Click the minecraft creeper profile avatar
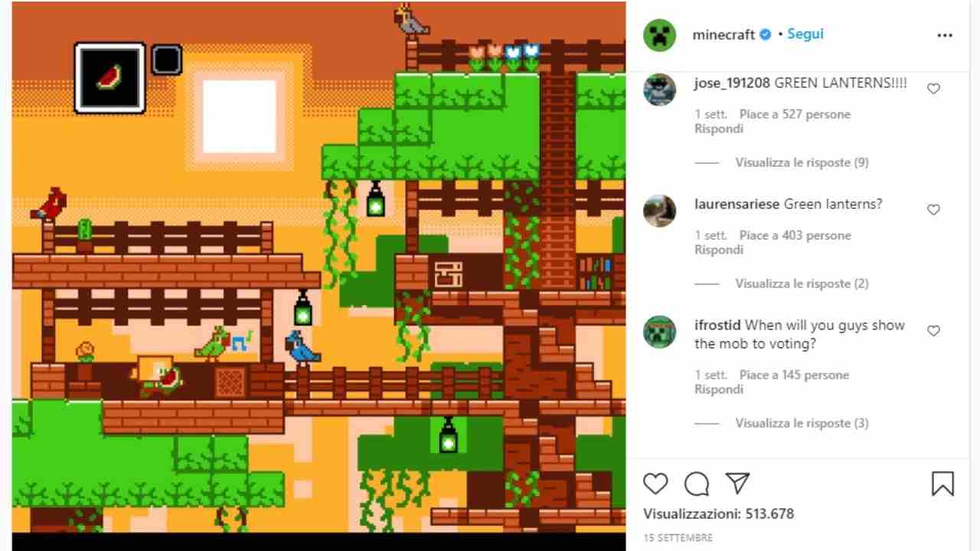 [x=659, y=34]
